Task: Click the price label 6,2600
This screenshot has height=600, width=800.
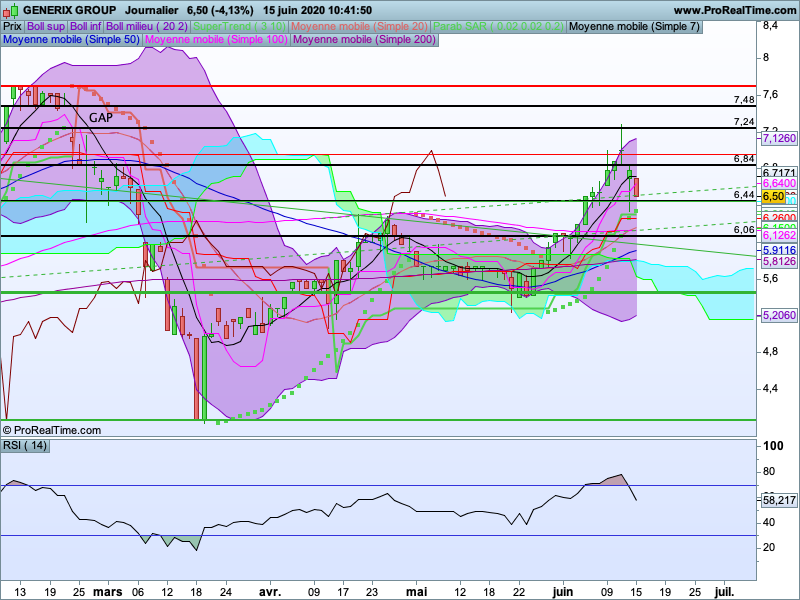Action: [779, 218]
